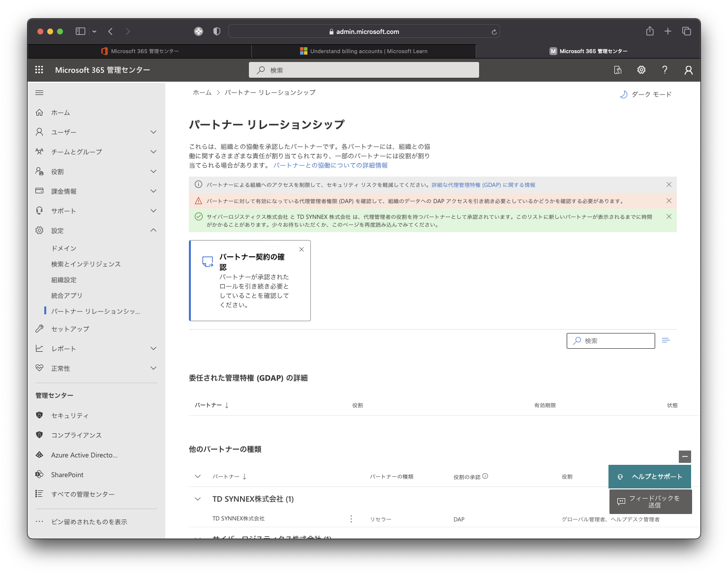The width and height of the screenshot is (728, 575).
Task: Collapse the TD SYNNEX株式会社 (1) group
Action: coord(198,499)
